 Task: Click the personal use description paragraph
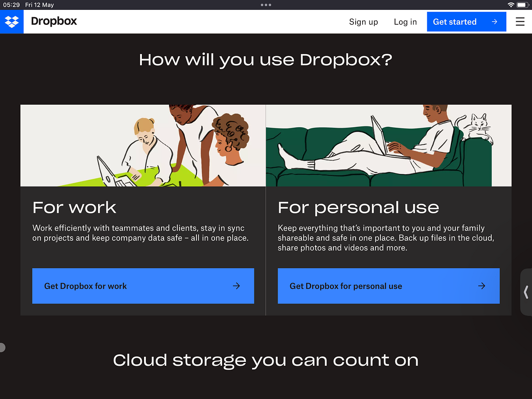coord(386,238)
